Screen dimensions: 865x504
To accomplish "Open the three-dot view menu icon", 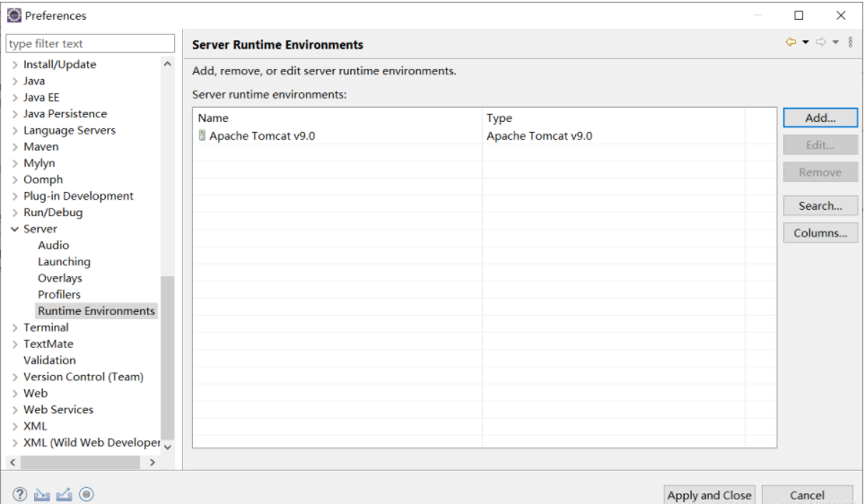I will click(851, 42).
